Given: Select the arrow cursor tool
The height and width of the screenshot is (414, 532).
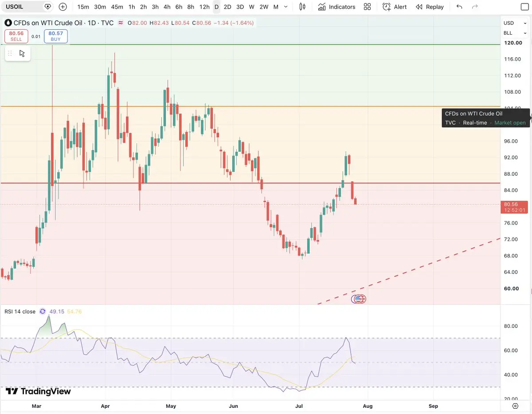Looking at the screenshot, I should (22, 53).
